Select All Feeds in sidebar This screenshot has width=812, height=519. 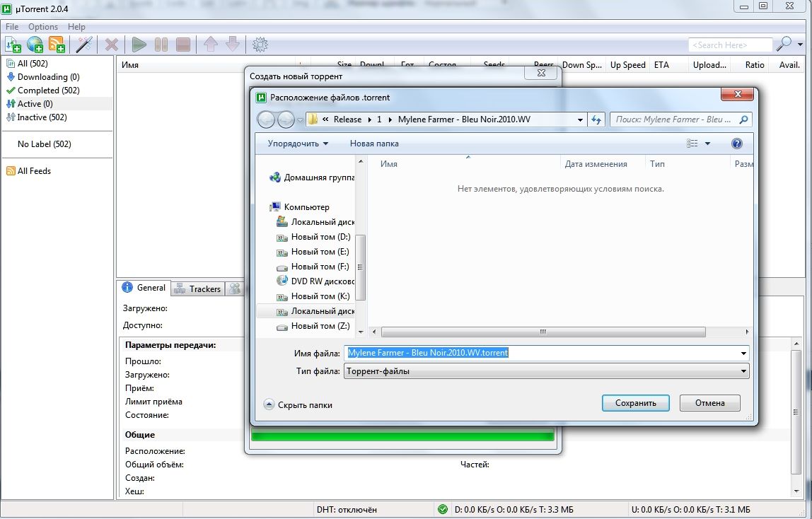(34, 171)
